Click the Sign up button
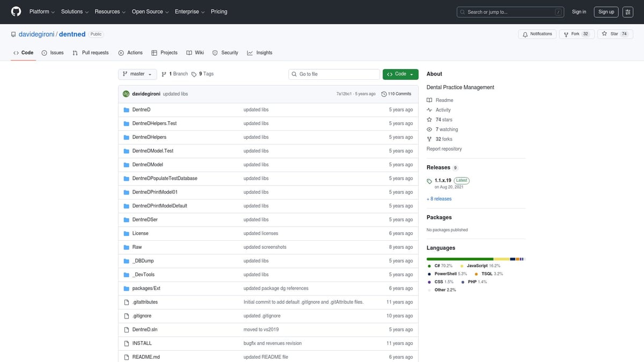Screen dimensions: 644x362 (606, 12)
